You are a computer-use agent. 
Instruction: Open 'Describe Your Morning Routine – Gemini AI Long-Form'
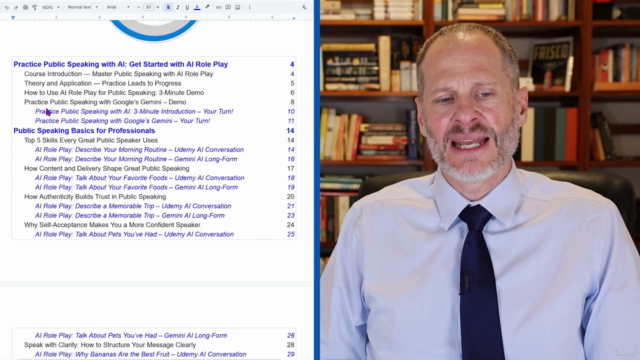pos(136,159)
